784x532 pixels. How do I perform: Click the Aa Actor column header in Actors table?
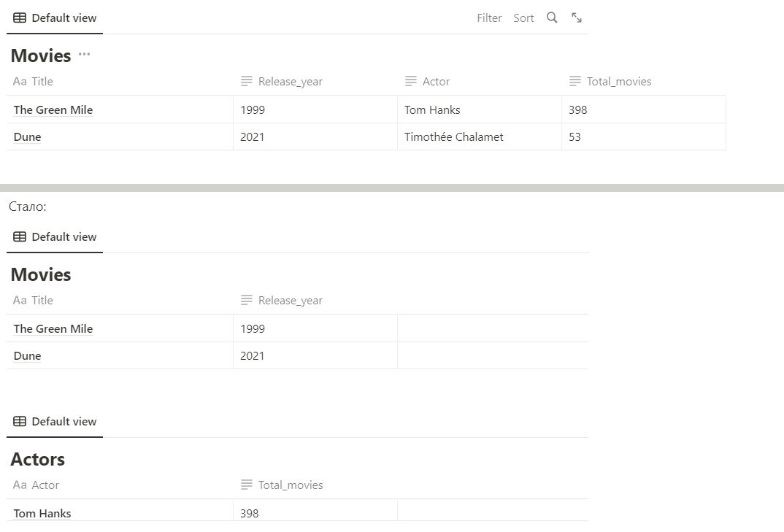[45, 485]
